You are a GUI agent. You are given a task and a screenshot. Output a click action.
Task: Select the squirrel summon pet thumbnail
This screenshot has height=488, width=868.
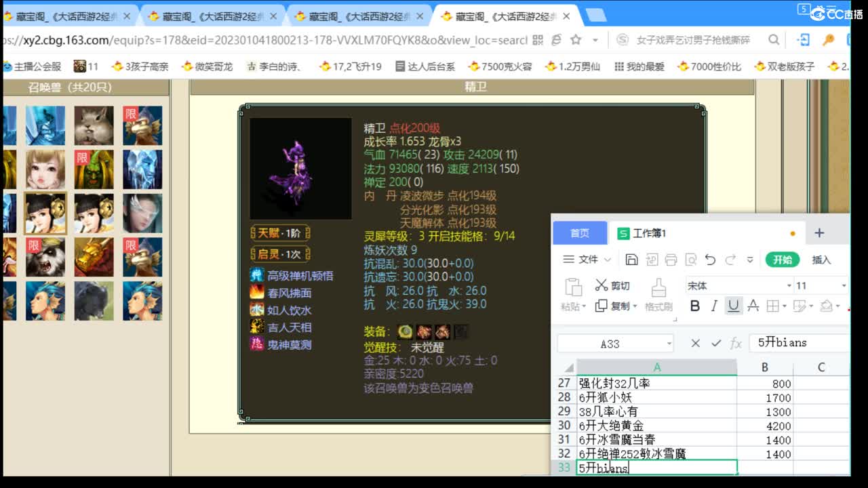pos(94,125)
